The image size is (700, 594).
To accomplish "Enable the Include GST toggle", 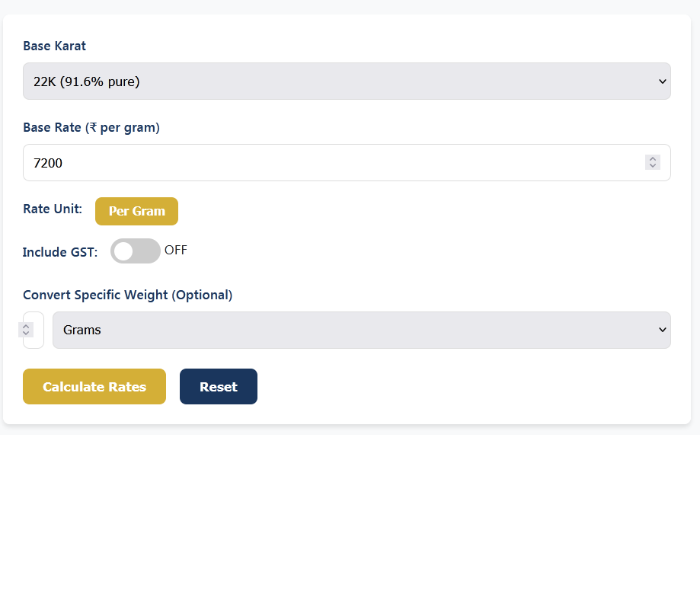I will pos(135,251).
